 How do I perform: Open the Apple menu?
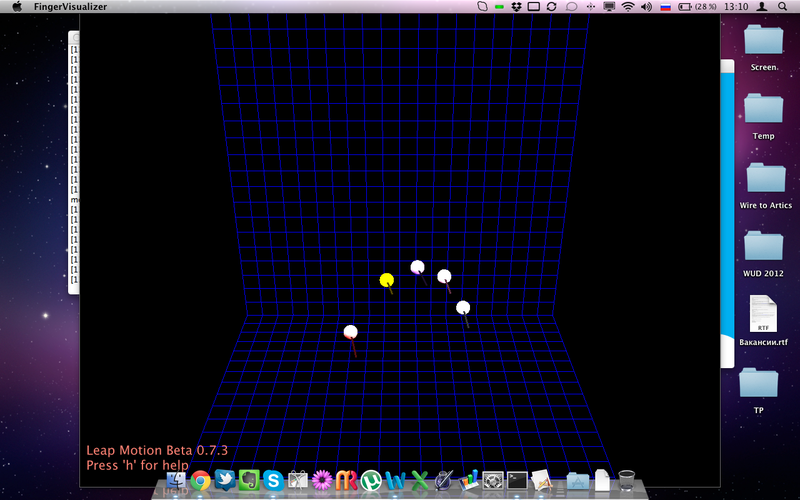point(17,7)
